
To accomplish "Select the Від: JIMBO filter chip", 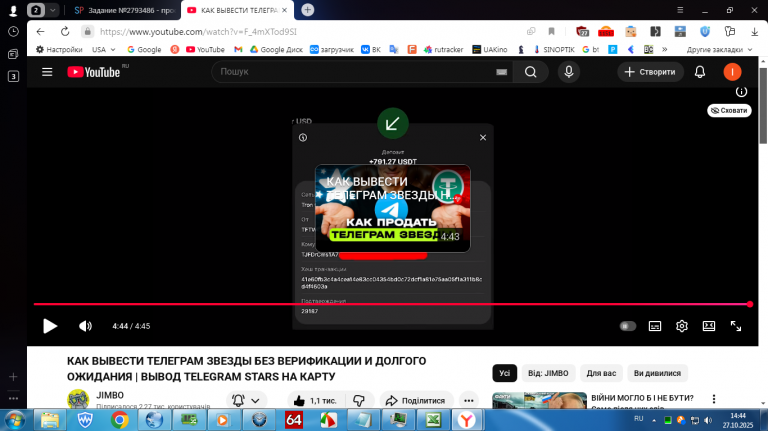I will coord(548,373).
